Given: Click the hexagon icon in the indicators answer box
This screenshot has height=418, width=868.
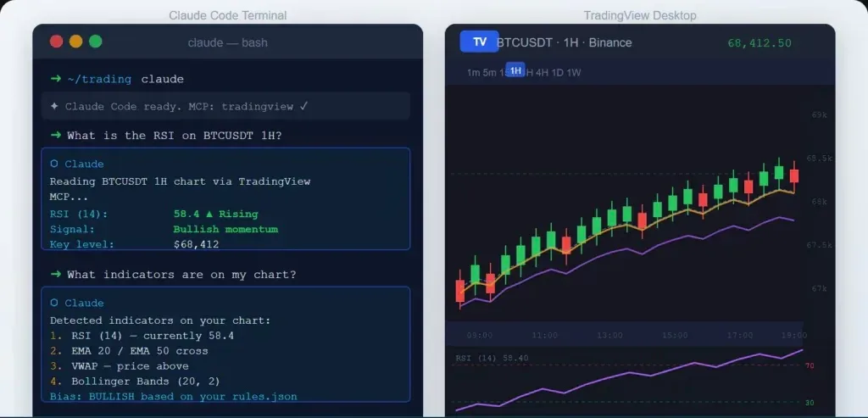Looking at the screenshot, I should coord(54,303).
